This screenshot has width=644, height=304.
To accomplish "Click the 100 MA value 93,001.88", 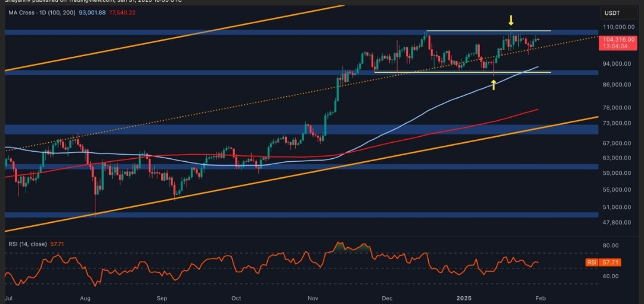I will click(x=92, y=13).
